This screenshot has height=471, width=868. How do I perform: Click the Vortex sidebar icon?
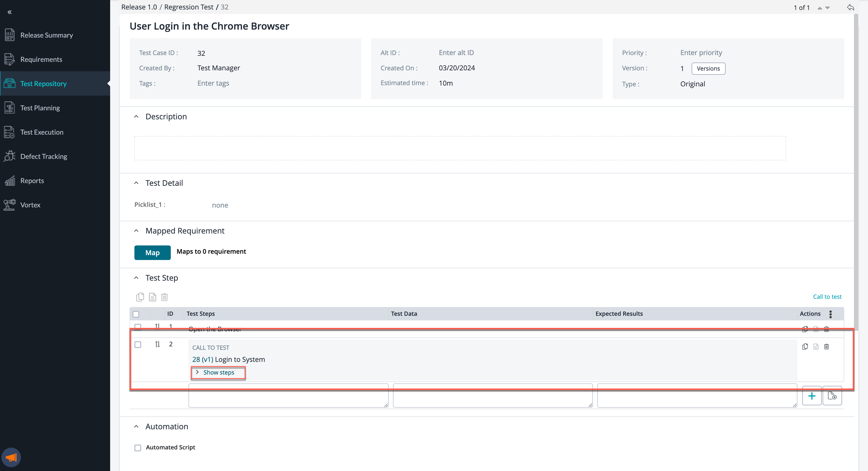10,204
